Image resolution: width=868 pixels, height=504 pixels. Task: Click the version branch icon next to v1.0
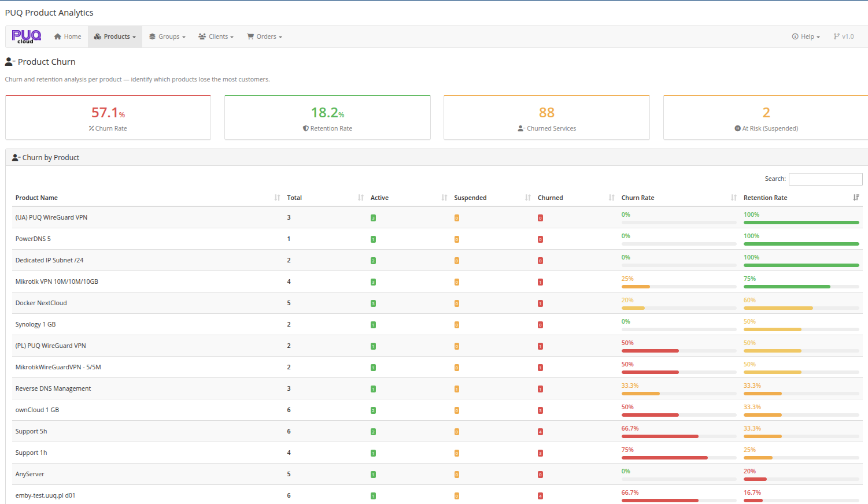pyautogui.click(x=837, y=36)
